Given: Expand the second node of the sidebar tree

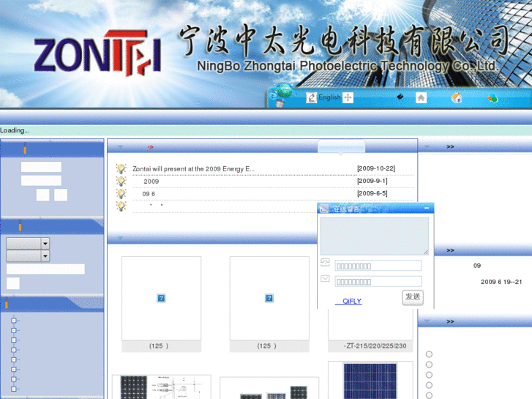Looking at the screenshot, I should click(x=14, y=330).
